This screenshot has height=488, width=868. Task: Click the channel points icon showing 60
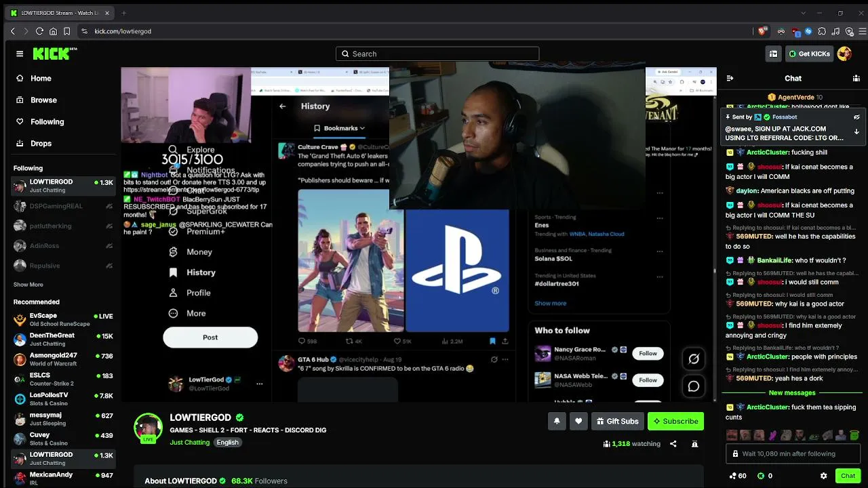point(733,476)
